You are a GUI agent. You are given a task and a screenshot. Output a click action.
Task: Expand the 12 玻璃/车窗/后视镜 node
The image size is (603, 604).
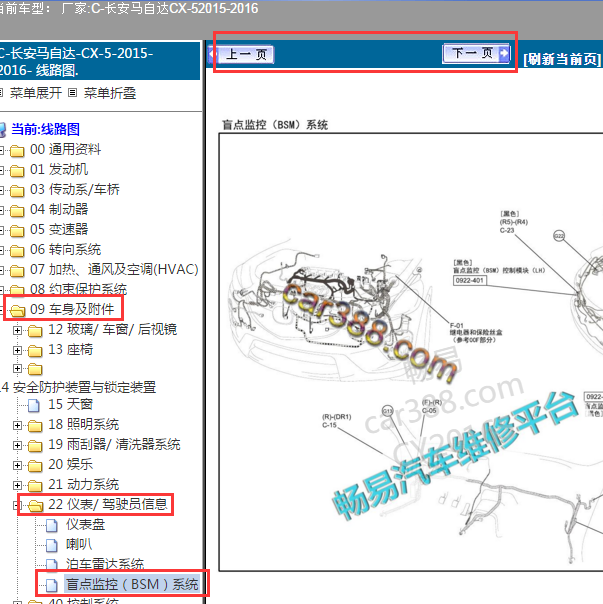click(x=17, y=330)
